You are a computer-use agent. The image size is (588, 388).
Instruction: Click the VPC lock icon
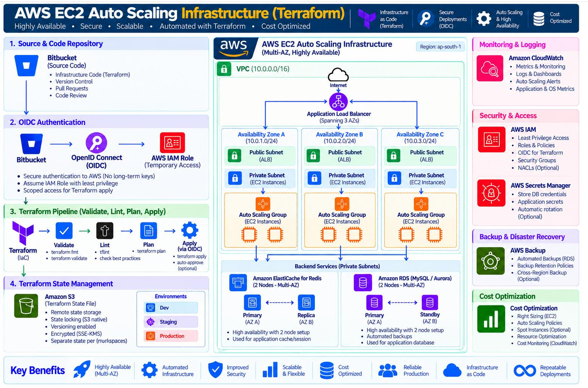click(x=224, y=69)
